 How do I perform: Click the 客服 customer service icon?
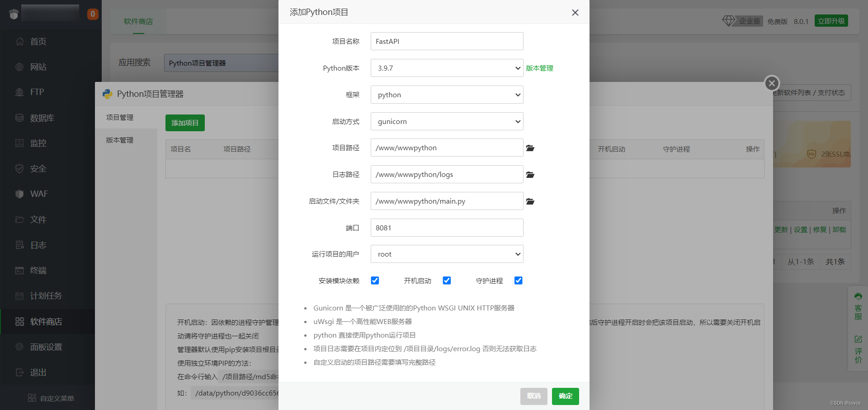tap(858, 296)
